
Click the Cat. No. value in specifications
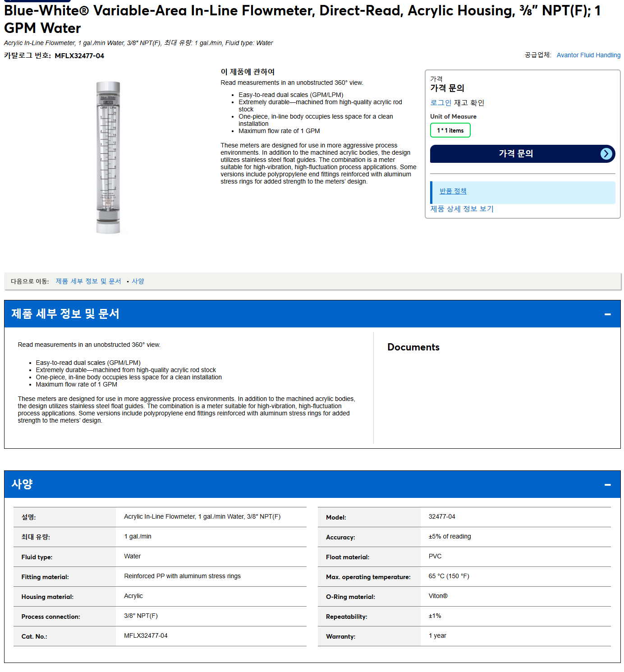(x=145, y=636)
